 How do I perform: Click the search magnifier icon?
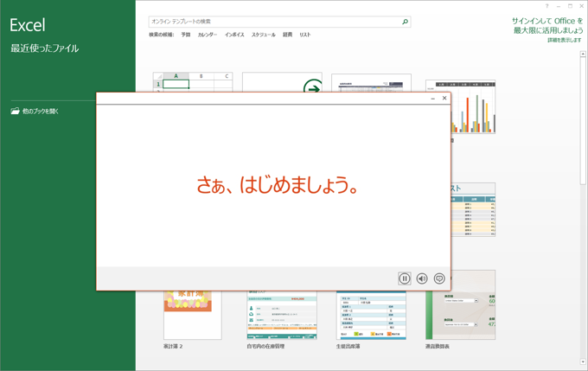405,22
